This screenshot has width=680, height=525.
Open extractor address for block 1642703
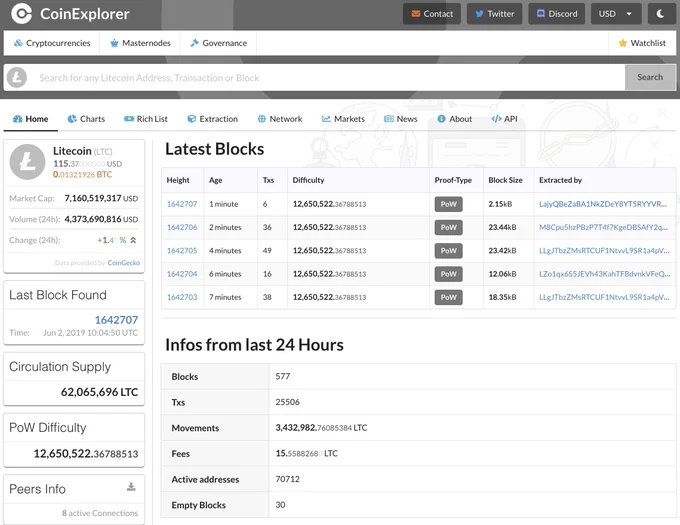coord(604,297)
